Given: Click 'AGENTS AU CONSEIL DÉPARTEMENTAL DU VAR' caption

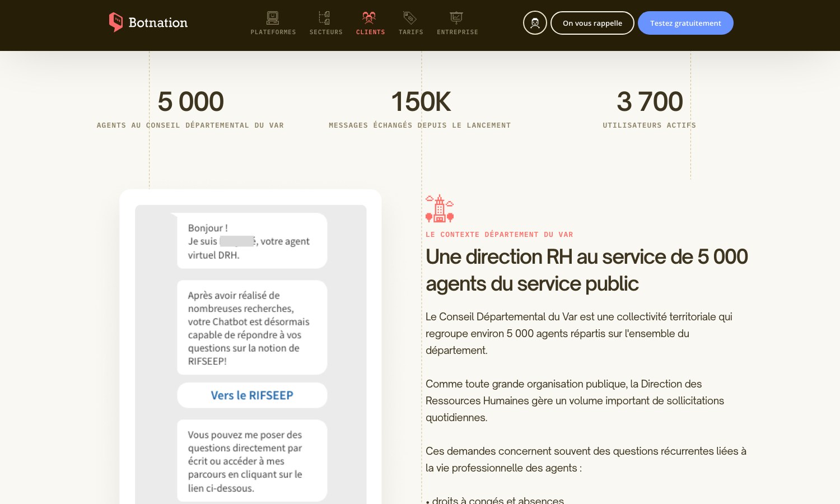Looking at the screenshot, I should (x=190, y=125).
